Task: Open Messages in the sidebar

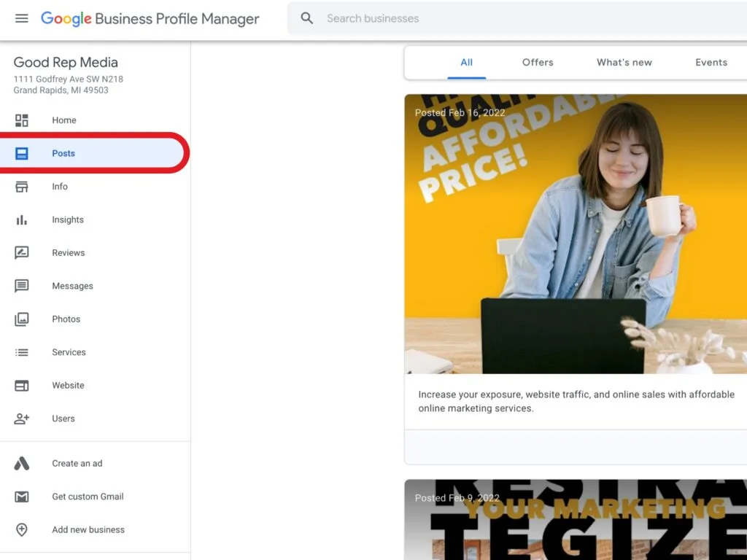Action: (72, 286)
